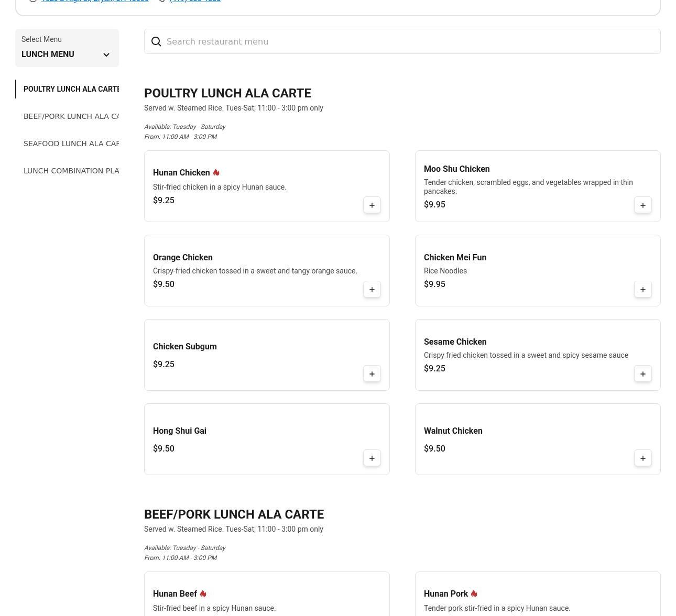The height and width of the screenshot is (616, 676).
Task: Add Sesame Chicken to the order
Action: 642,374
